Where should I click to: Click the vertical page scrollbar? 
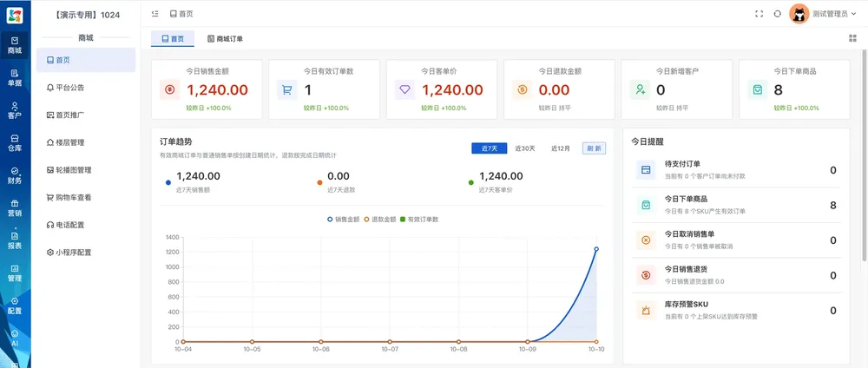click(x=865, y=155)
